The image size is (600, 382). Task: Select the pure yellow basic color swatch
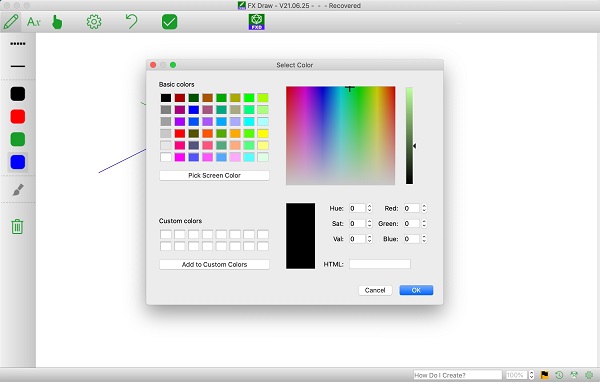click(x=263, y=133)
